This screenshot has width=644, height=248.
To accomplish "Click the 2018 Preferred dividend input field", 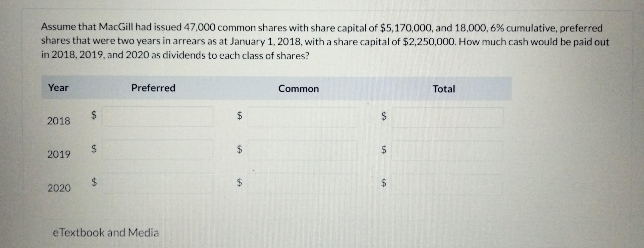I will [x=157, y=117].
